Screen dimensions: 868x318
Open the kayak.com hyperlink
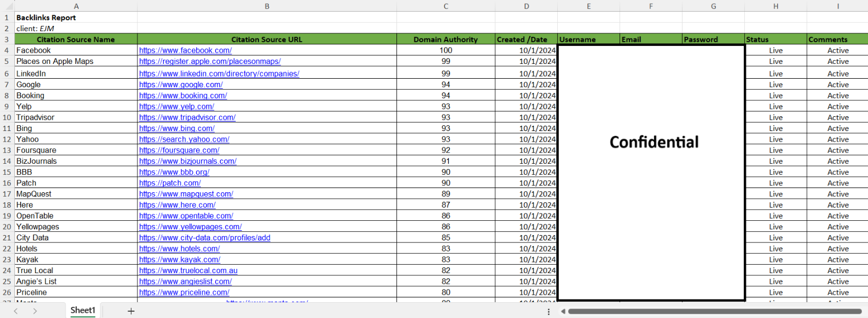[180, 260]
